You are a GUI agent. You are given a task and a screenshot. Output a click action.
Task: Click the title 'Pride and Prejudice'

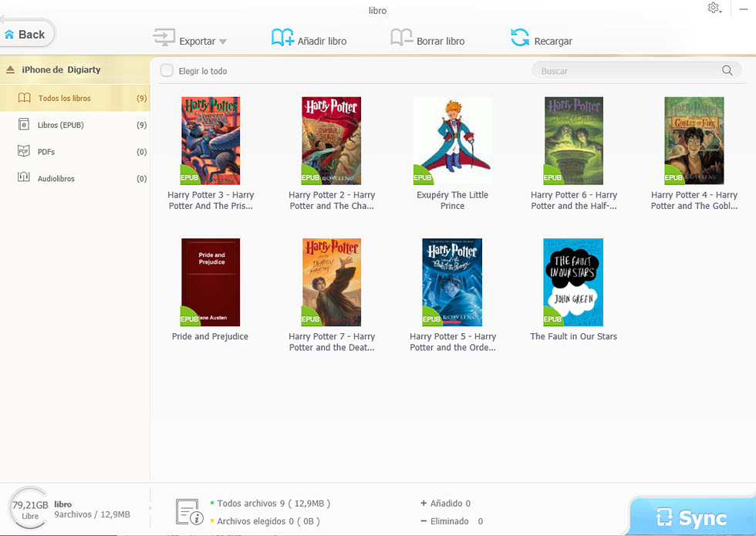point(210,336)
